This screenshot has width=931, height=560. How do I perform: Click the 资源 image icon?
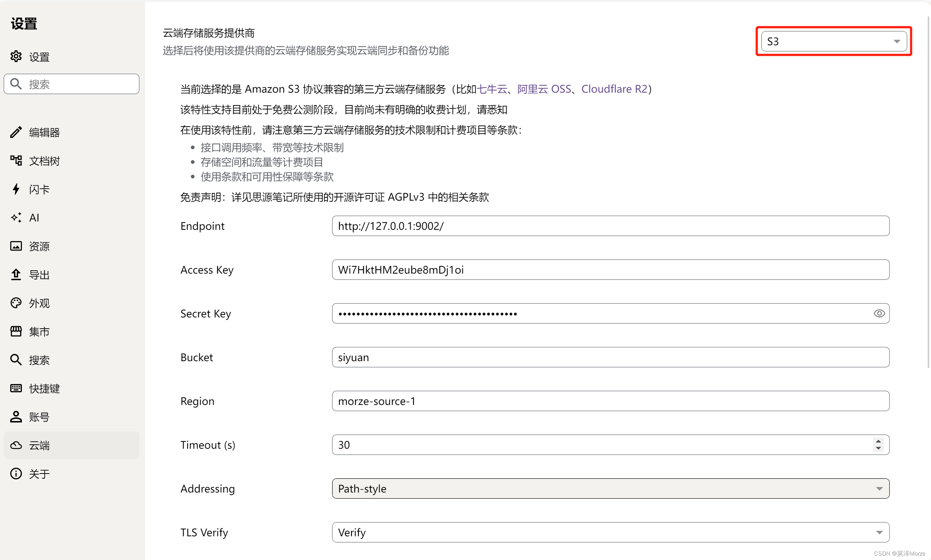16,246
